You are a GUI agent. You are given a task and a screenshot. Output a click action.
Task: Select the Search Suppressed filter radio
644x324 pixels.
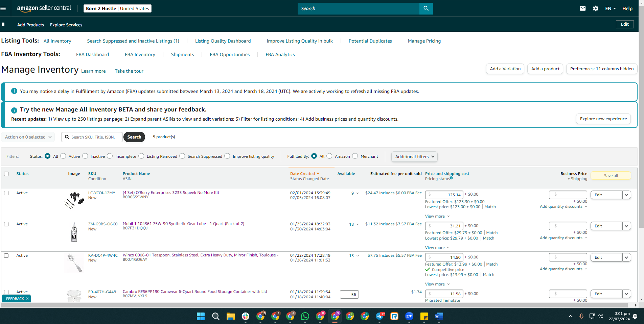point(182,156)
